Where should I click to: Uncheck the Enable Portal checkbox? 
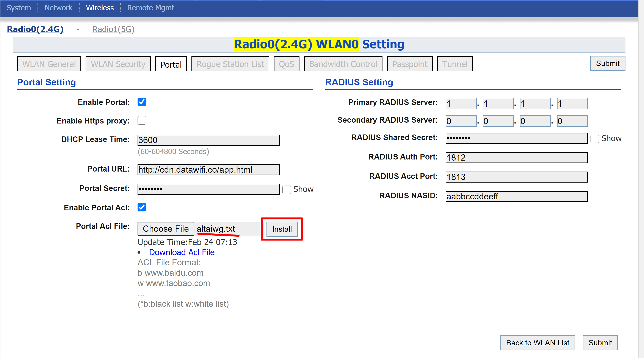(141, 102)
